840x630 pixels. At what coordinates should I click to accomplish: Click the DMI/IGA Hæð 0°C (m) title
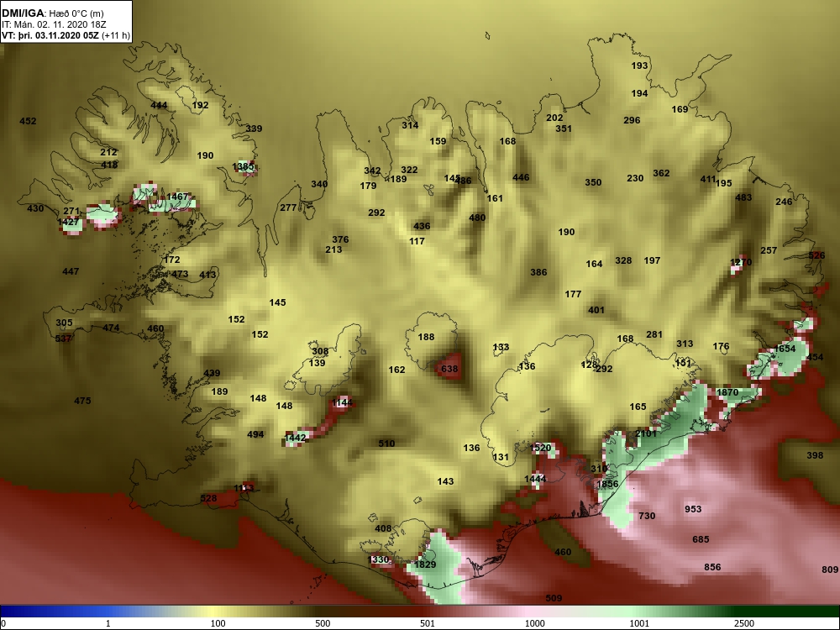52,13
